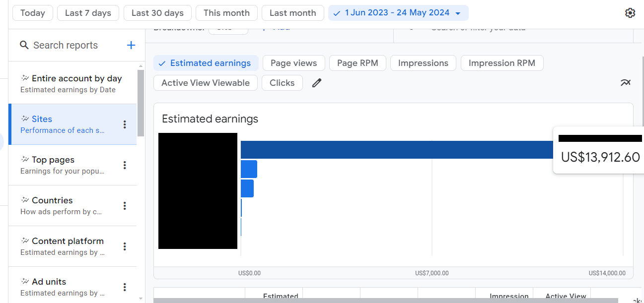This screenshot has height=303, width=644.
Task: Edit metrics with the pencil icon
Action: pos(317,83)
